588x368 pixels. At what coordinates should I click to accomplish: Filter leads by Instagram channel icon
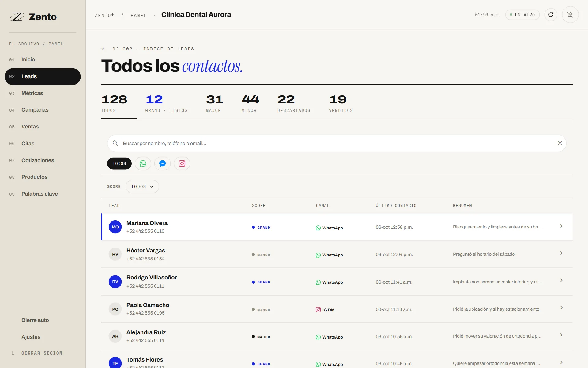pos(182,163)
